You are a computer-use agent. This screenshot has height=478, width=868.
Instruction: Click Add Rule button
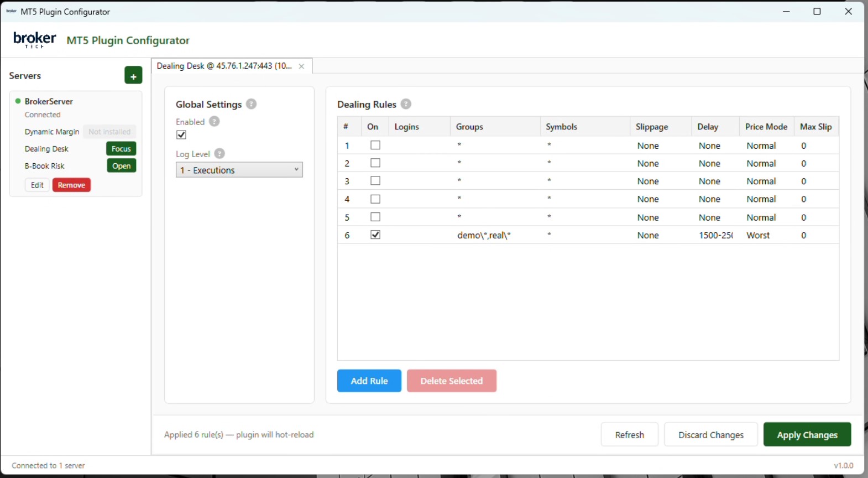(x=369, y=381)
